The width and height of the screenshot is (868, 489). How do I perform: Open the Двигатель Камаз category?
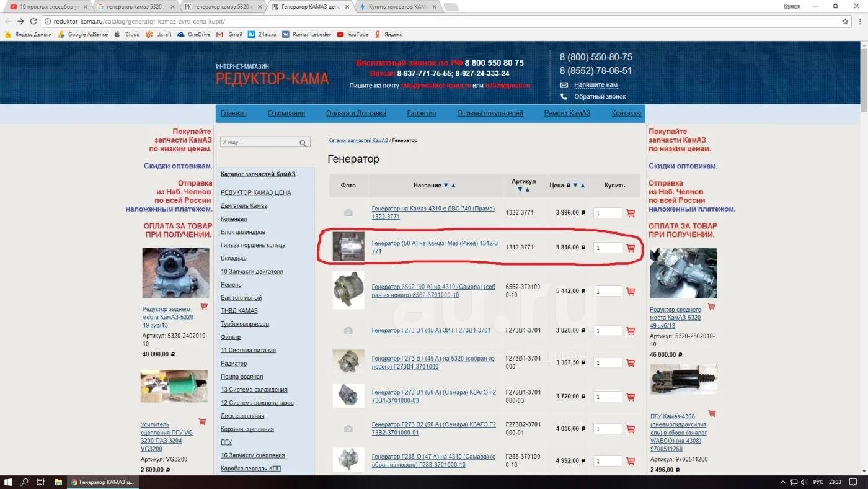click(244, 206)
